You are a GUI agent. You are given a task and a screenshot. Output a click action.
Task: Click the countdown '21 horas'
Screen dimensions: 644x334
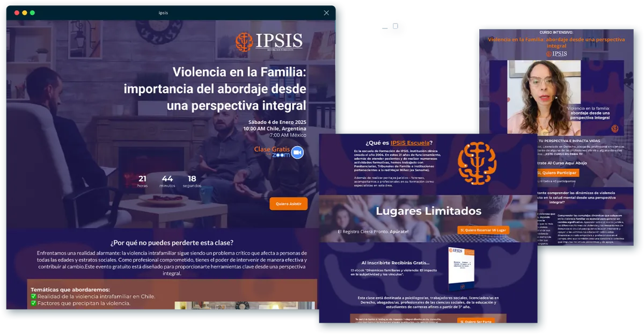coord(142,181)
